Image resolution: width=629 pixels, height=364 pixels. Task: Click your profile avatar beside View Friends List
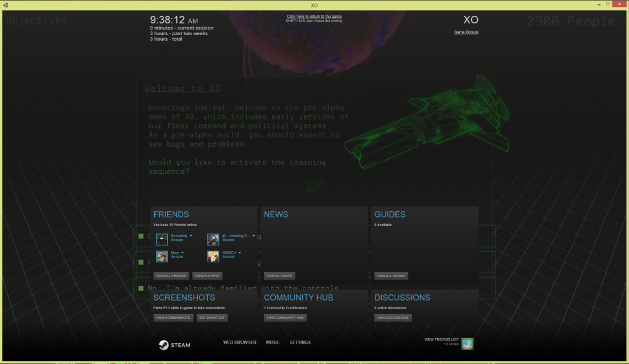(x=467, y=344)
